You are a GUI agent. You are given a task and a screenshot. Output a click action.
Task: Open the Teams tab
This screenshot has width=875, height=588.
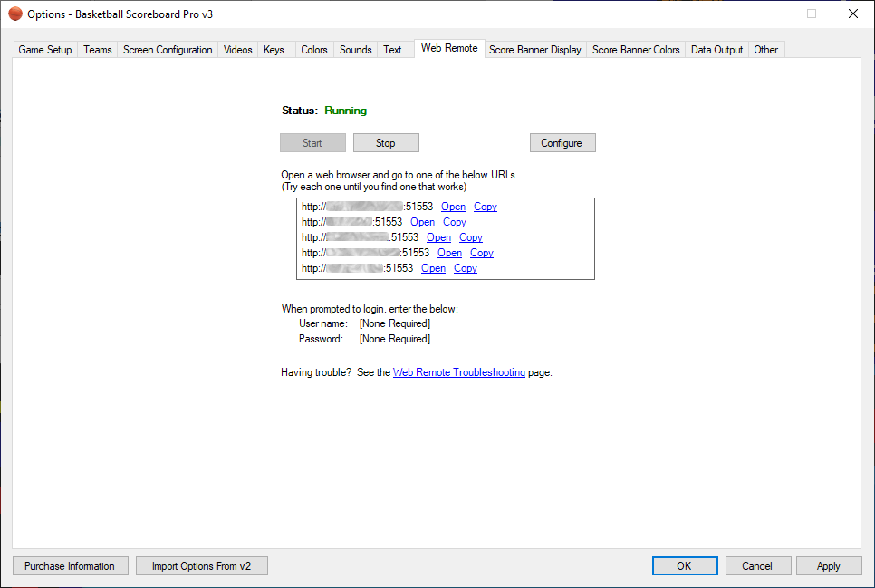[x=98, y=50]
